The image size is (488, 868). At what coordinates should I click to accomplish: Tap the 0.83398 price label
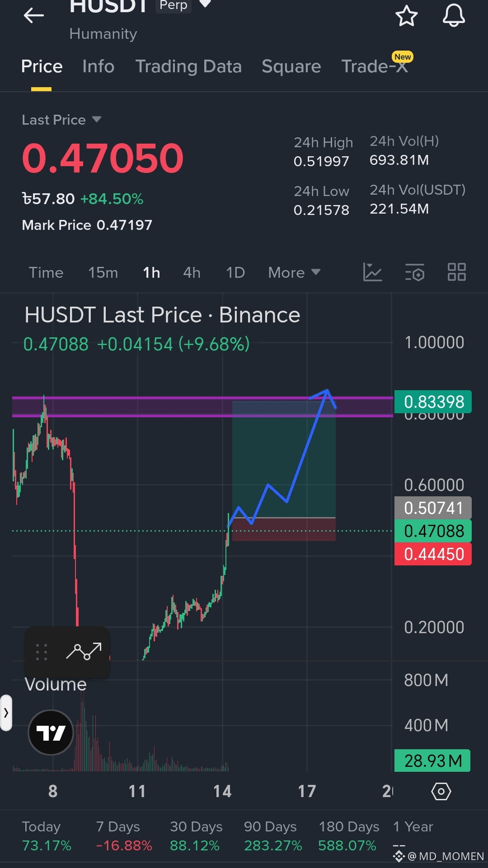(433, 401)
